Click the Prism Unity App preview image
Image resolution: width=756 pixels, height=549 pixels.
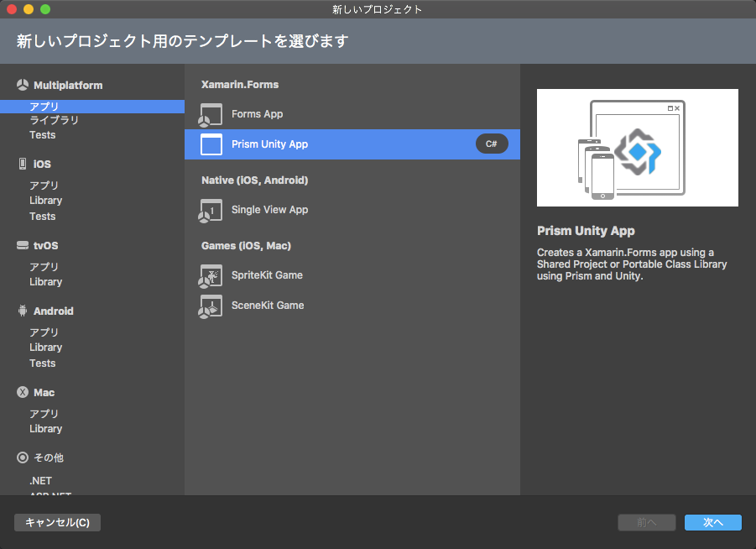pos(638,148)
